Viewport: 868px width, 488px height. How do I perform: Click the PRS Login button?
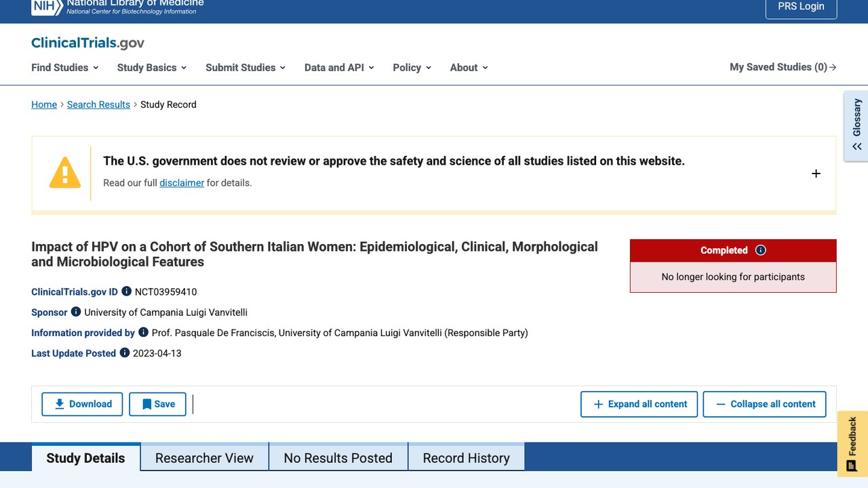pos(802,7)
